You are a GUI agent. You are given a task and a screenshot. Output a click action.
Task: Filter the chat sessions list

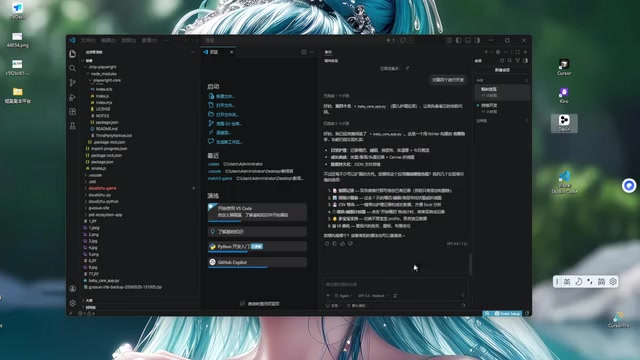(517, 61)
